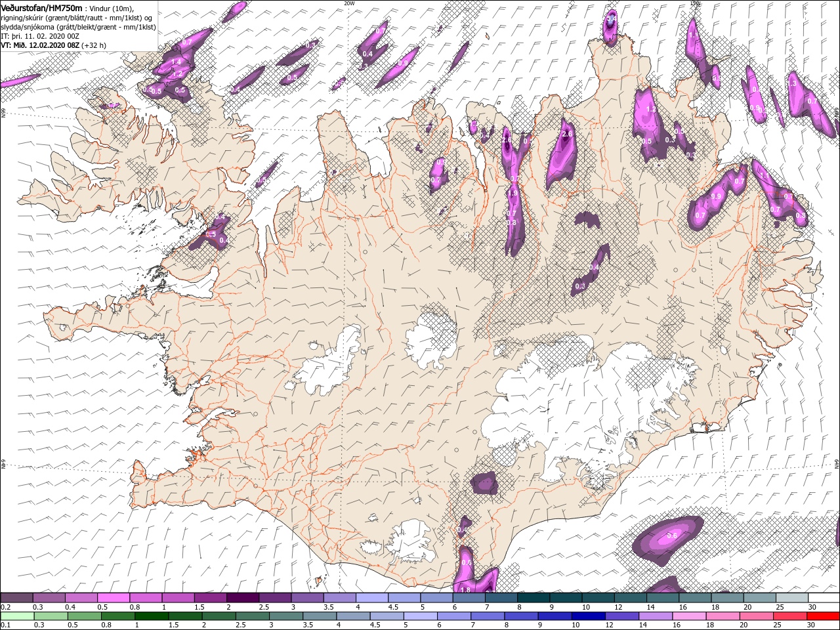This screenshot has width=840, height=630.
Task: Select the 'IT: þri. 11. 02. 2020 00Z' line
Action: pyautogui.click(x=39, y=36)
